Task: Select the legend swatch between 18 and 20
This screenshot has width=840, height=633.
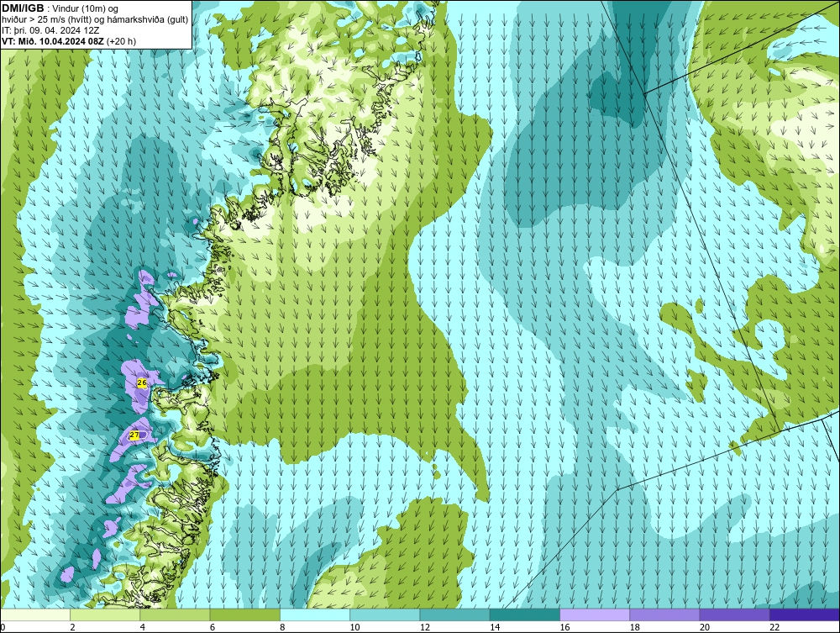Action: coord(664,615)
